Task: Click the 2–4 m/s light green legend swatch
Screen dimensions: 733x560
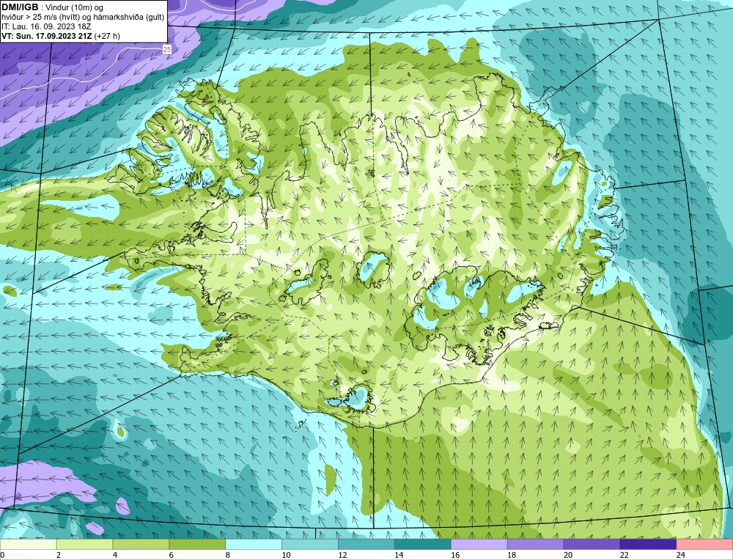Action: [84, 544]
